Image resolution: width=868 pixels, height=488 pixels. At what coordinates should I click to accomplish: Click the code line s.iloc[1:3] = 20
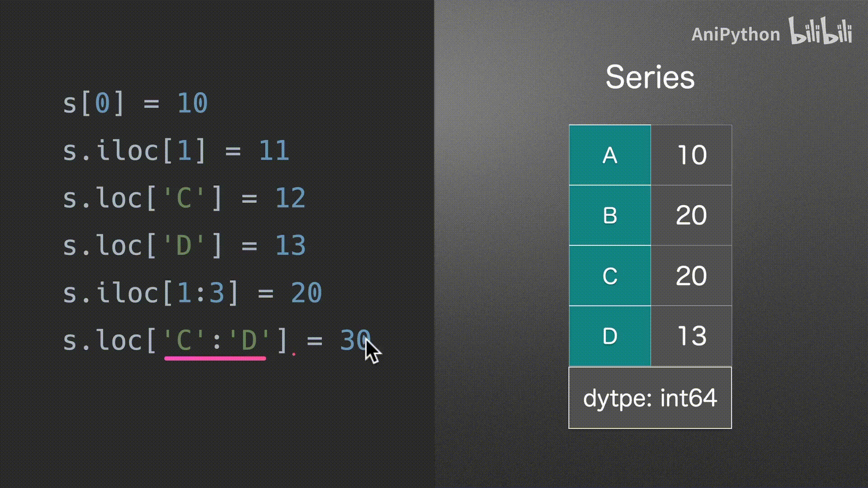tap(192, 293)
